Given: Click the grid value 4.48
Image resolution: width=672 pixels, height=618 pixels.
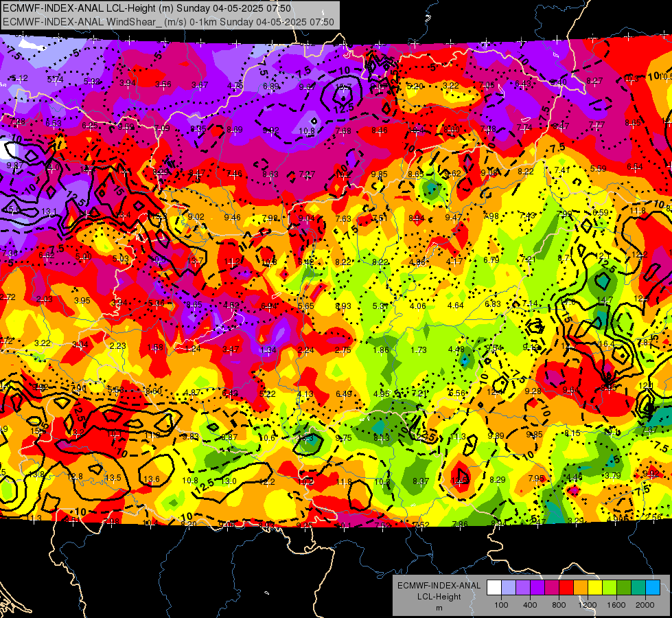Looking at the screenshot, I should pyautogui.click(x=456, y=349).
